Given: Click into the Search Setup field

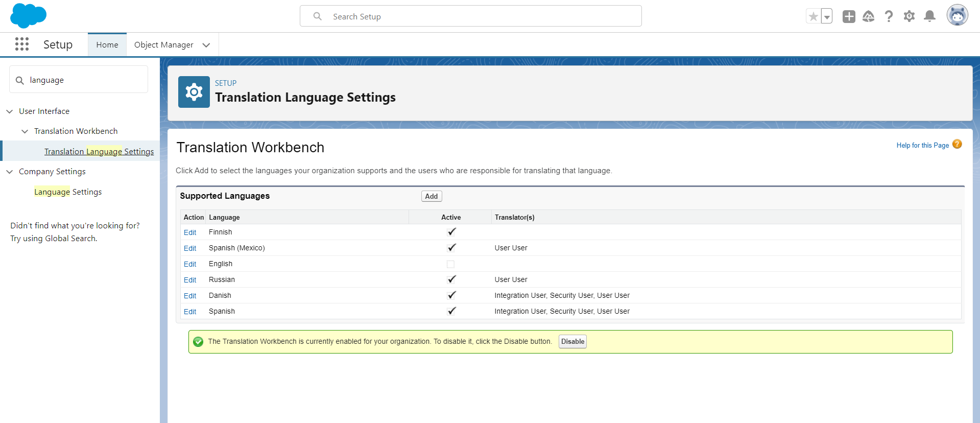Looking at the screenshot, I should point(470,16).
